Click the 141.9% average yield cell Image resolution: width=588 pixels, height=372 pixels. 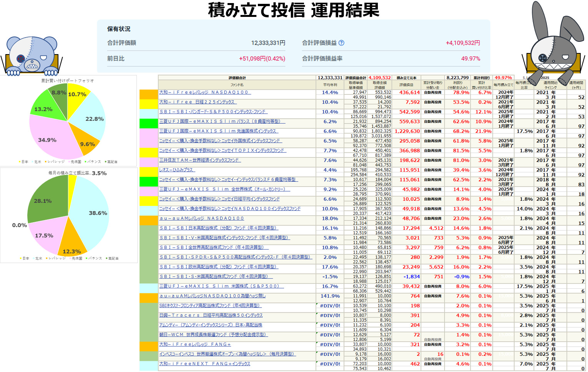click(x=330, y=296)
